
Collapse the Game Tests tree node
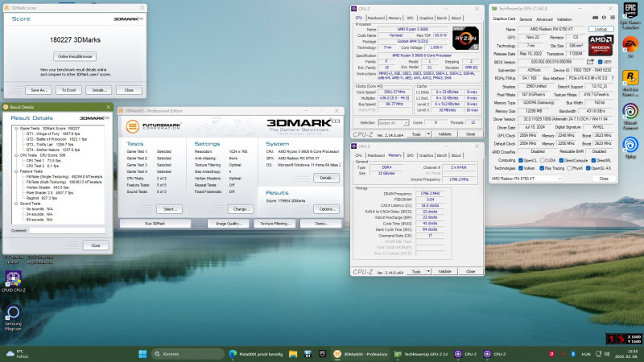coord(16,129)
